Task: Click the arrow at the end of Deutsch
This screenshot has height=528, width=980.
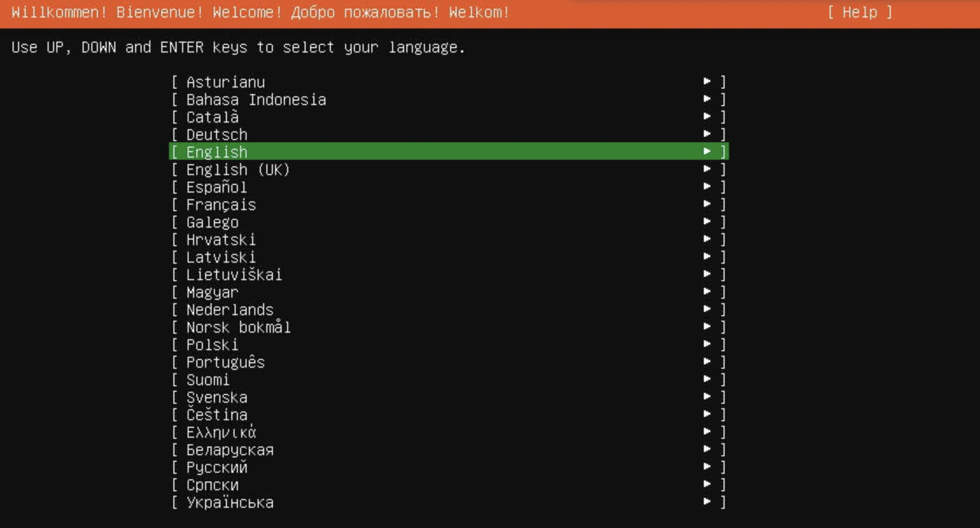Action: pyautogui.click(x=707, y=134)
